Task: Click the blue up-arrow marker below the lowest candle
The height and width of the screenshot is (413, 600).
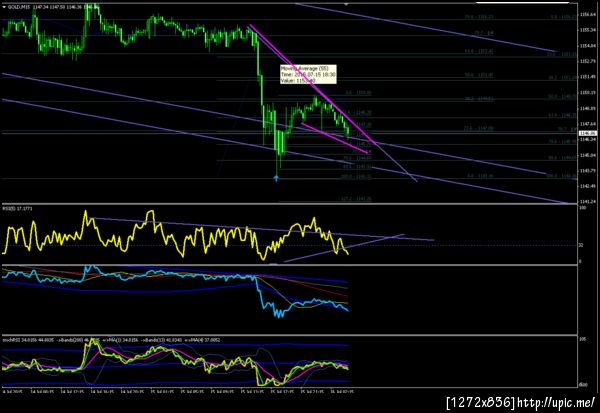Action: tap(276, 178)
